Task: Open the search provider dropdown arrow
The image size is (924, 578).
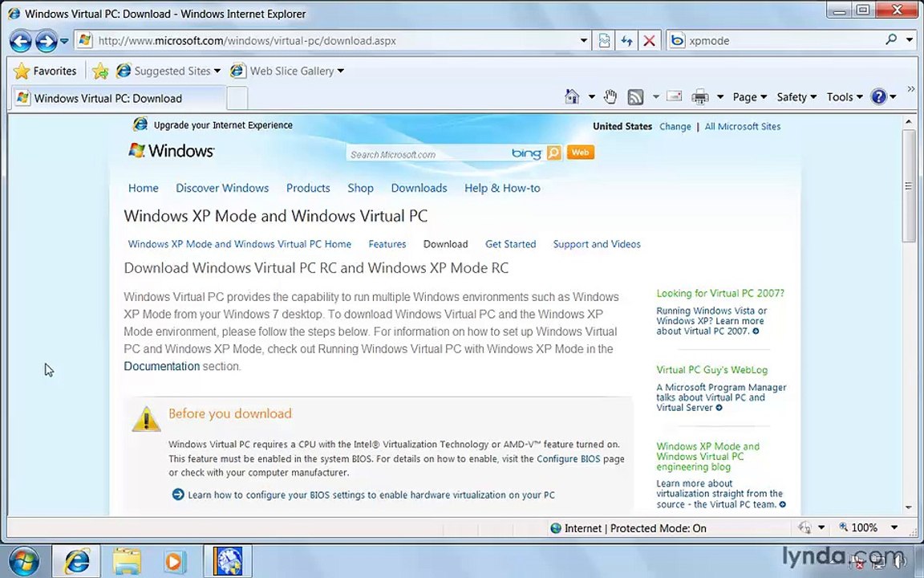Action: pyautogui.click(x=910, y=40)
